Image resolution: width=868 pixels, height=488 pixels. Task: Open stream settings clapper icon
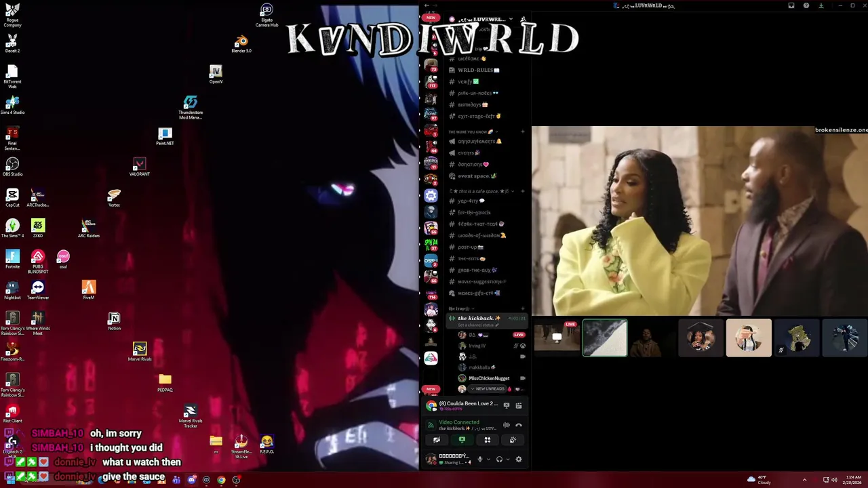[x=519, y=405]
